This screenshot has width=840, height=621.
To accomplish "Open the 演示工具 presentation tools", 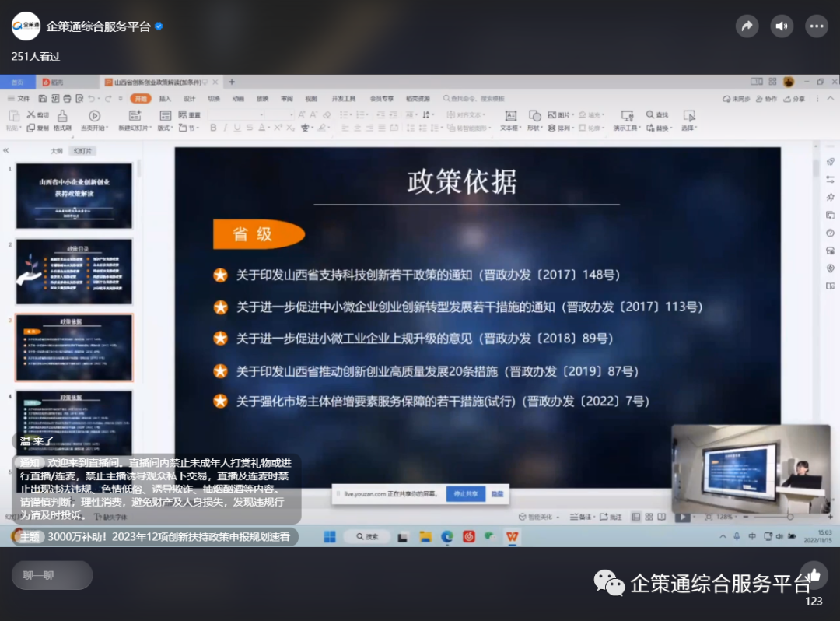I will pos(627,121).
